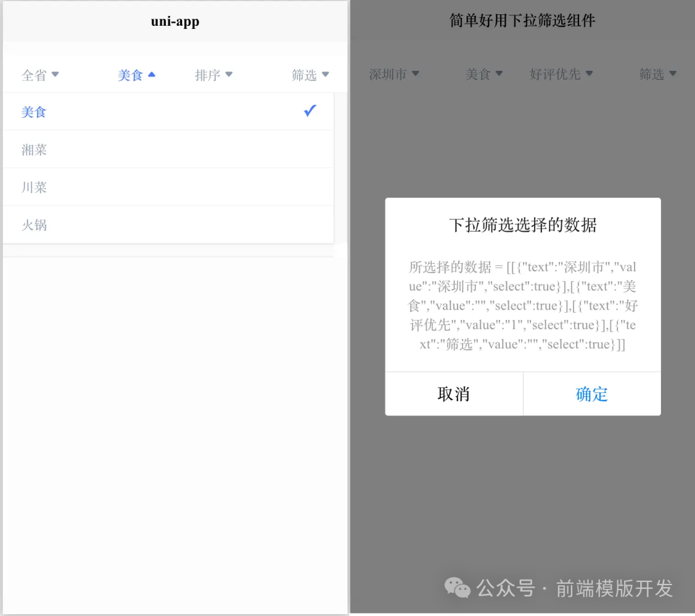Image resolution: width=695 pixels, height=616 pixels.
Task: Click the arrow next to 深圳市 filter
Action: [416, 73]
